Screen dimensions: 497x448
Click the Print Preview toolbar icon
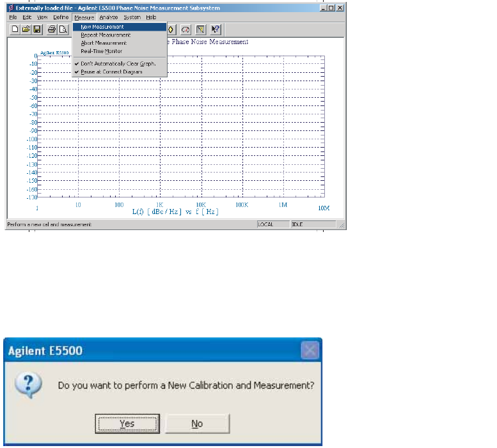[x=63, y=29]
